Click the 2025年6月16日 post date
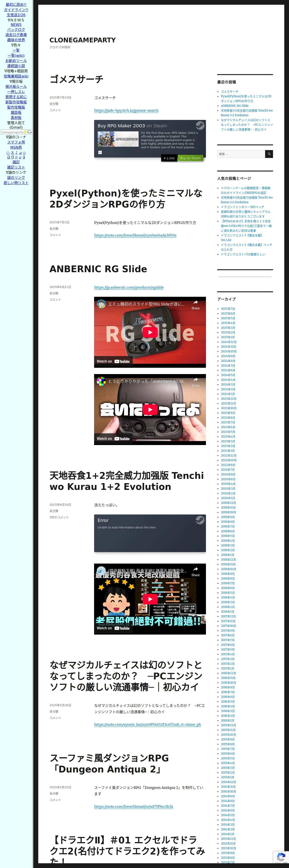Image resolution: width=289 pixels, height=868 pixels. pos(60,505)
